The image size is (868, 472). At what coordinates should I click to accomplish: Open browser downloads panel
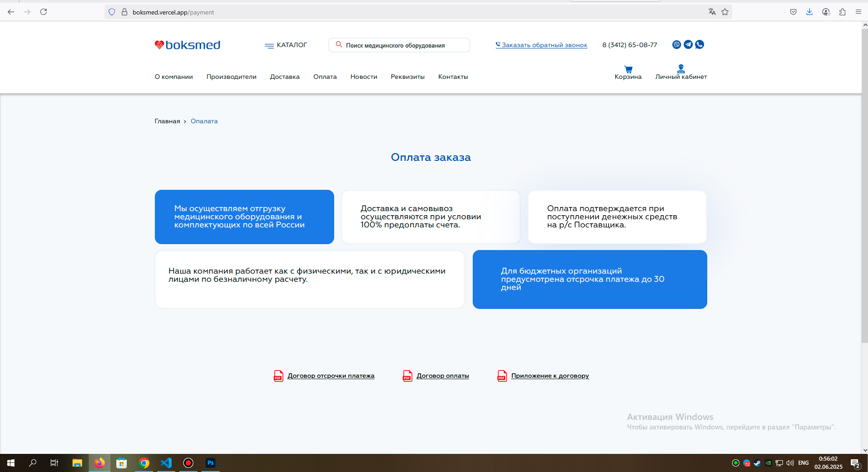tap(809, 12)
